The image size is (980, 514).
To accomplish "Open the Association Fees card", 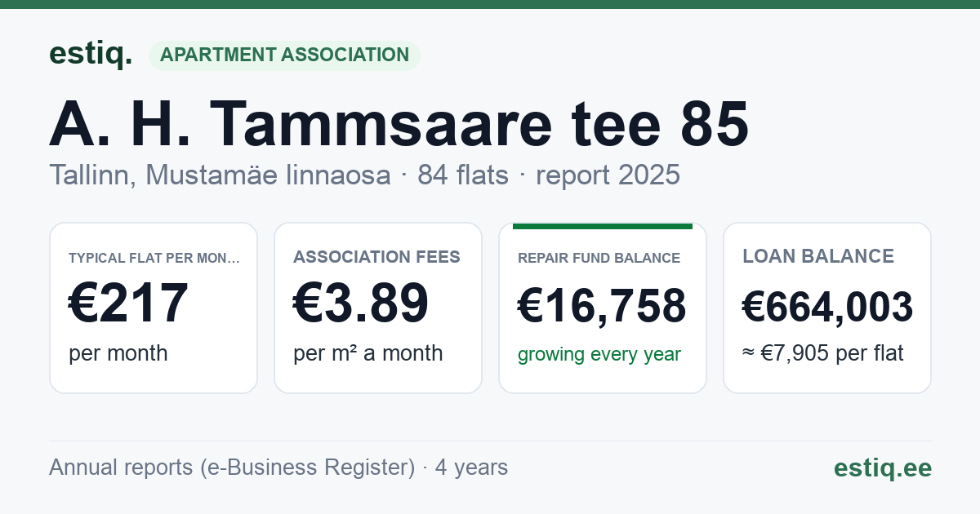I will click(x=378, y=308).
